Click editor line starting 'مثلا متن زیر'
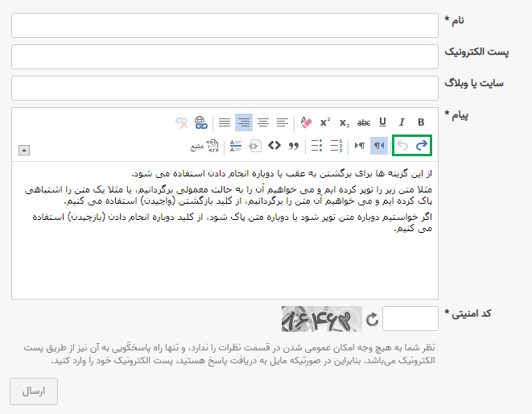This screenshot has height=414, width=532. click(x=229, y=195)
